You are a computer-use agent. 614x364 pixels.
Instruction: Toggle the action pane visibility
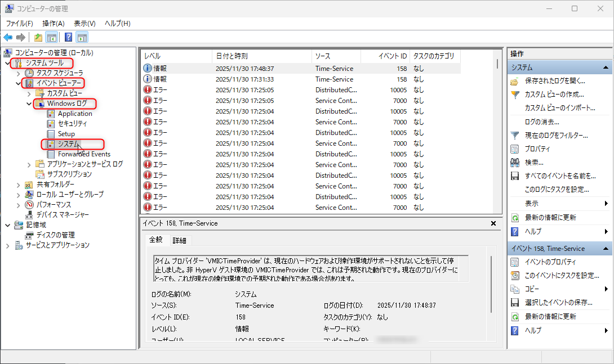(x=82, y=37)
